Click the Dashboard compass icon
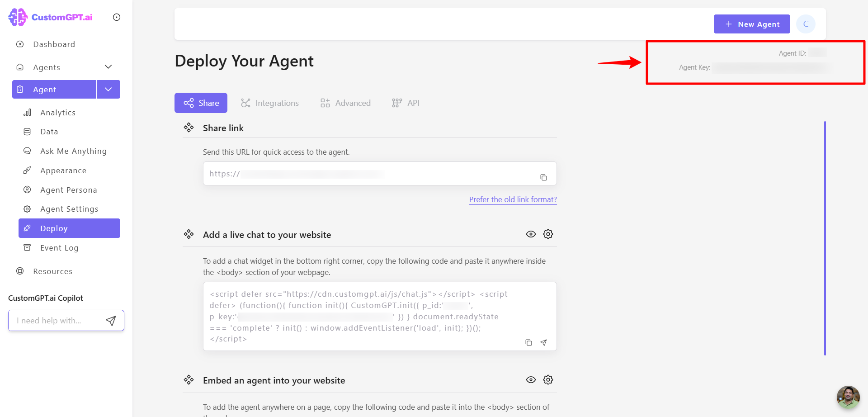 coord(20,44)
